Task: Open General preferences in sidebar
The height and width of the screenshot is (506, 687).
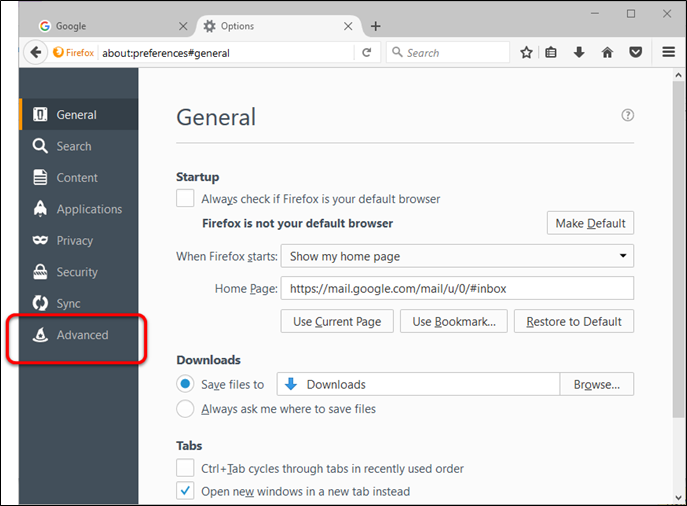Action: (79, 115)
